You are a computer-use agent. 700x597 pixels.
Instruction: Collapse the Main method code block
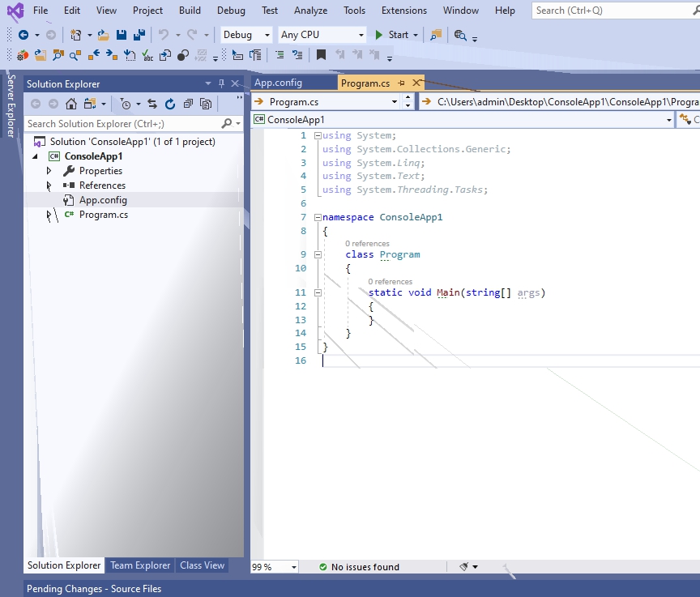pyautogui.click(x=318, y=292)
